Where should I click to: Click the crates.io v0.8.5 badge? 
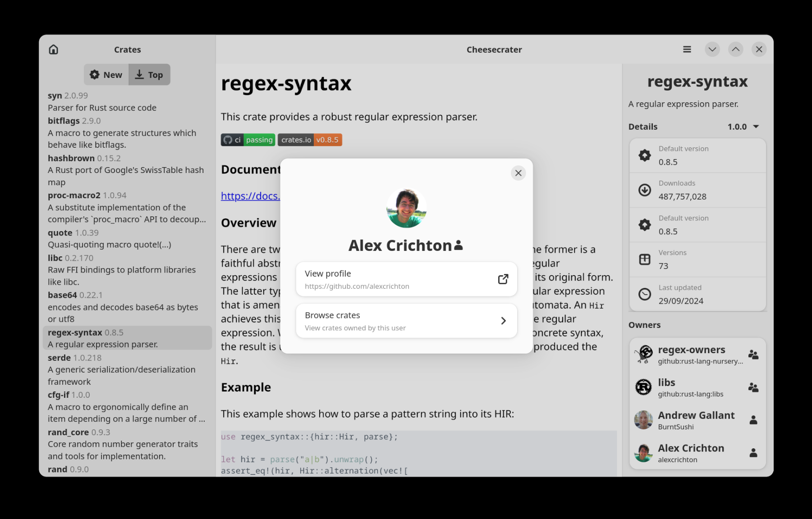[310, 140]
